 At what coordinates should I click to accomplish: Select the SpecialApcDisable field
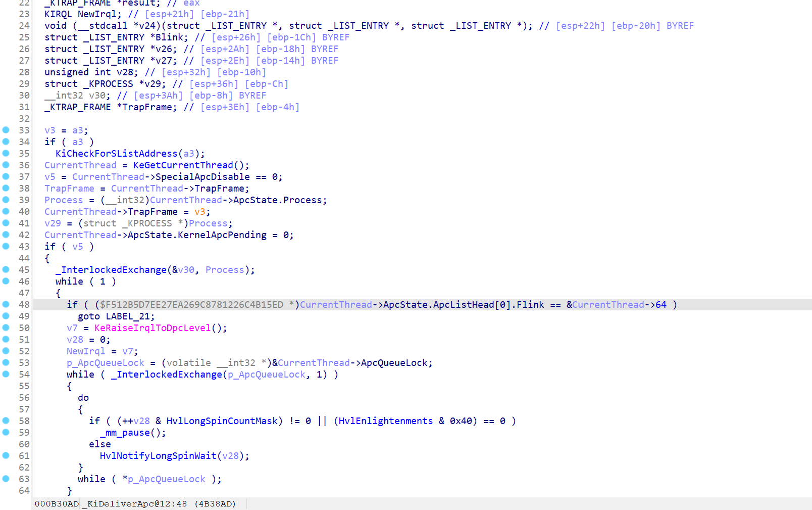point(202,177)
